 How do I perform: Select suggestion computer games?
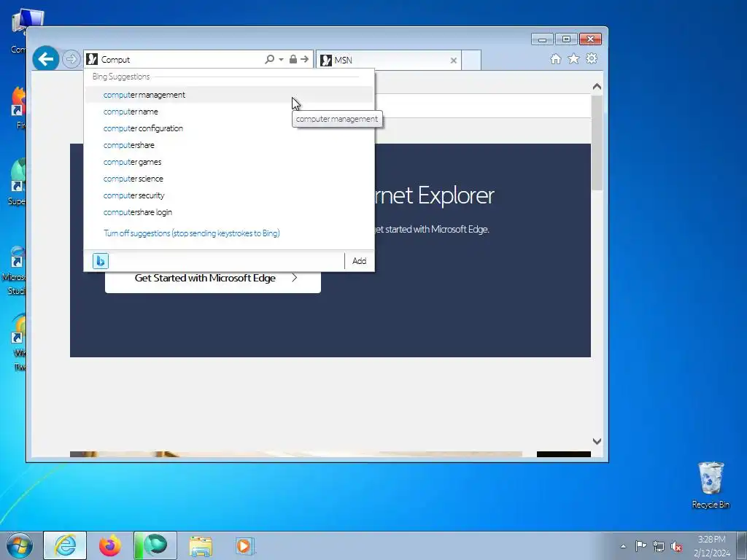[x=228, y=162]
